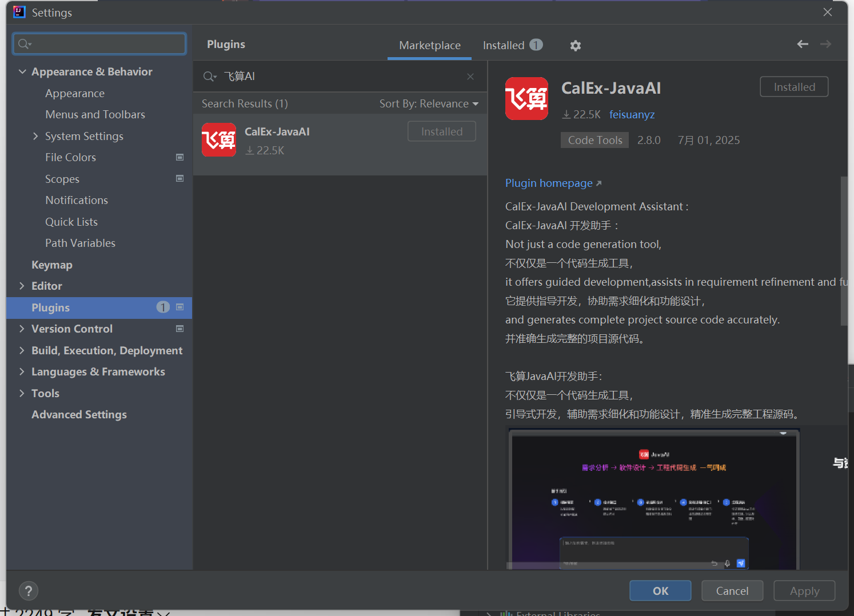Open plugin search options magnifier
This screenshot has height=616, width=854.
(x=210, y=77)
